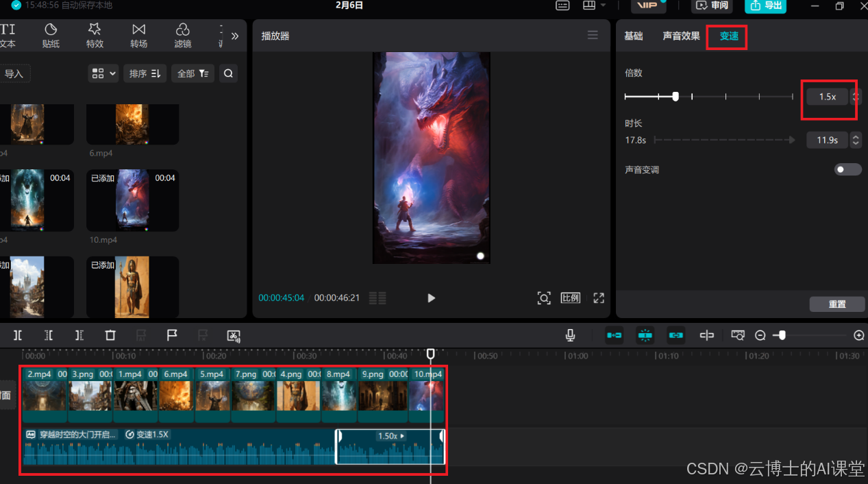Click the 1.5x speed value field
Screen dimensions: 868x484
[x=828, y=97]
